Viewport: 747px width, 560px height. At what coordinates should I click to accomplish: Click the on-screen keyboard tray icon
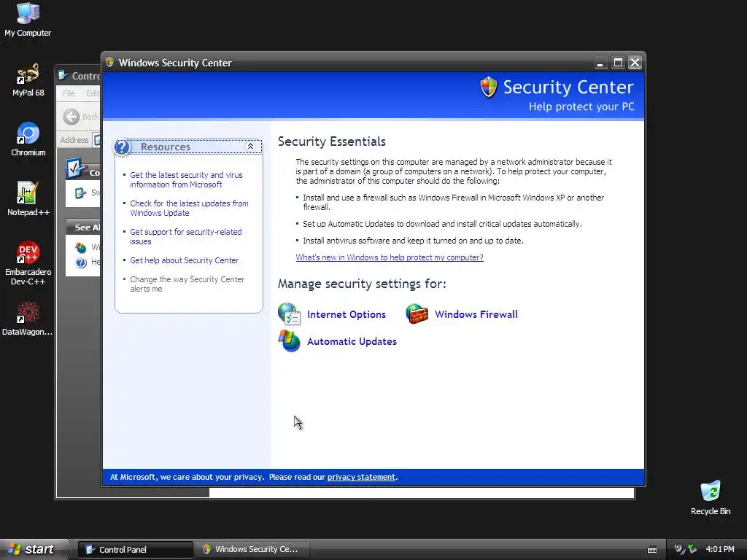652,550
